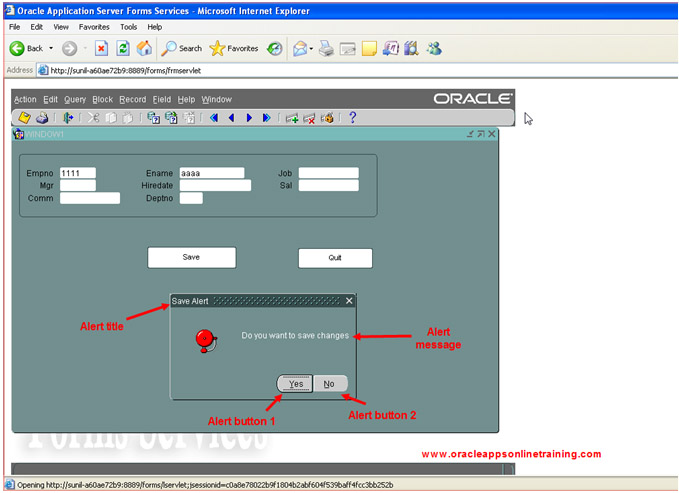The width and height of the screenshot is (679, 493).
Task: Go to the IE Home page icon
Action: (144, 48)
